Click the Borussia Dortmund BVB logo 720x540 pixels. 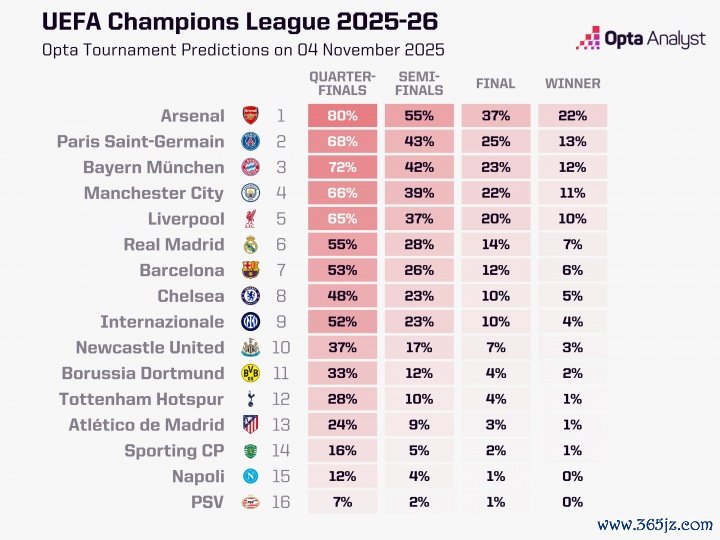click(x=249, y=373)
